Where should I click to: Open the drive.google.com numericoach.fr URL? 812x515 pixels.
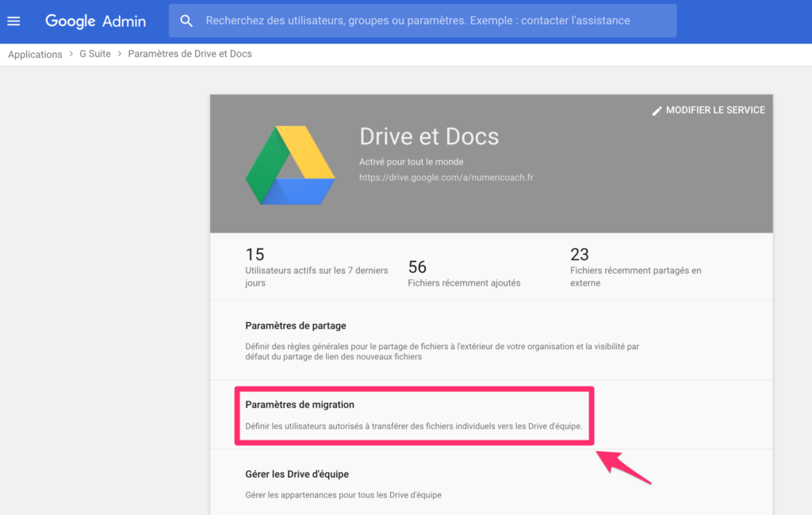coord(446,177)
